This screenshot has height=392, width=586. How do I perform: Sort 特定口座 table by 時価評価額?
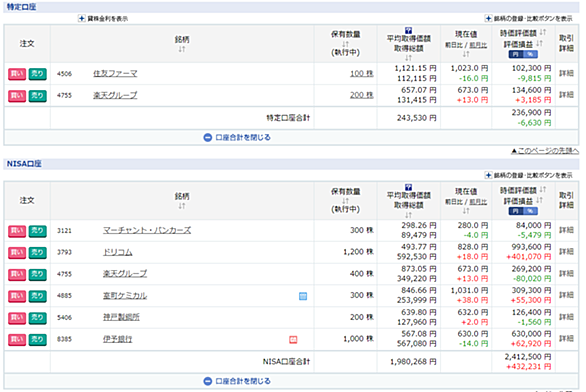[543, 33]
